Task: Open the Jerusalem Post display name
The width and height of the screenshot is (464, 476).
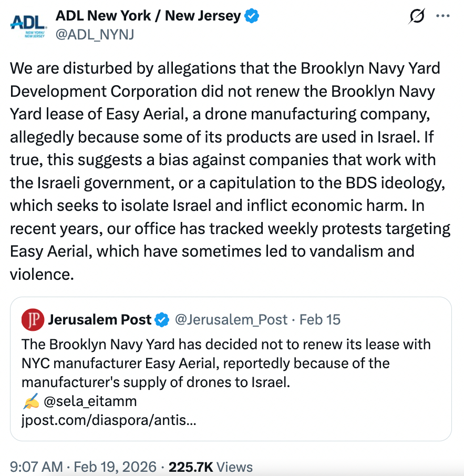Action: point(99,319)
